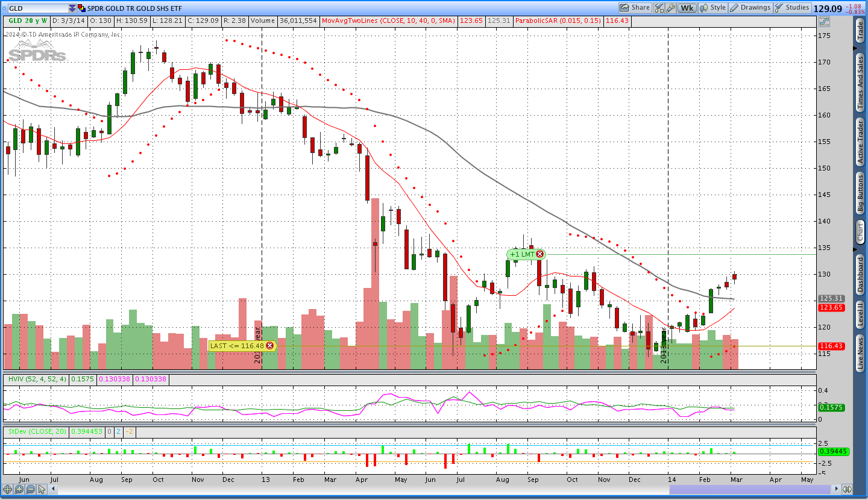
Task: Click the HVIV (52, 4, 52, 4) study label
Action: [36, 380]
